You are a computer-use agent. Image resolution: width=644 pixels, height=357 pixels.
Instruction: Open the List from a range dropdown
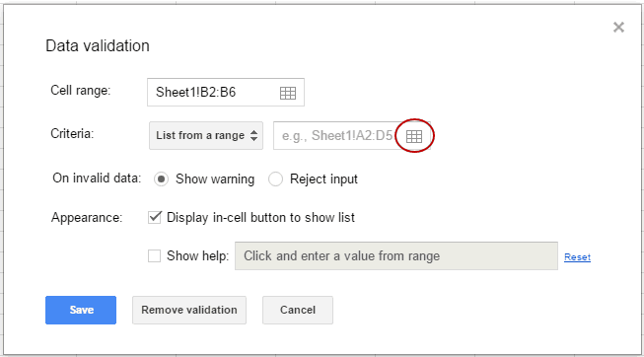tap(206, 135)
